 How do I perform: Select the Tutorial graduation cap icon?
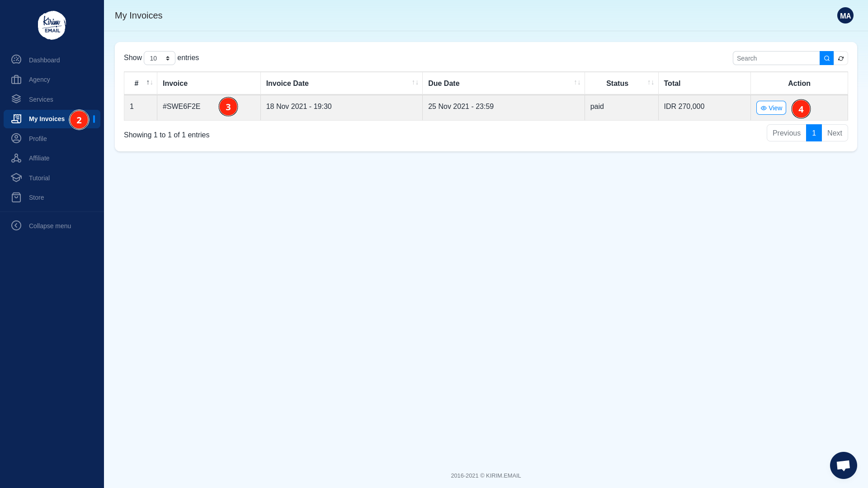click(x=16, y=178)
